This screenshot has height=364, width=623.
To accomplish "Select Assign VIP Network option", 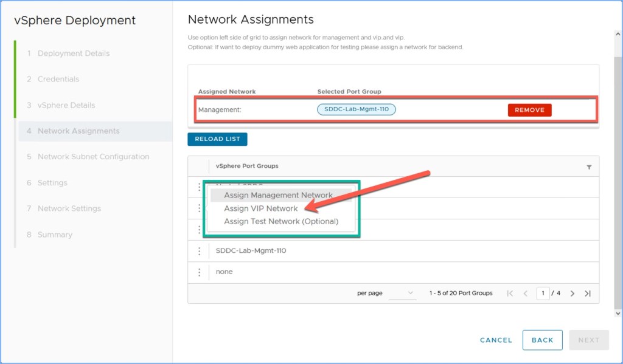I will pyautogui.click(x=260, y=208).
